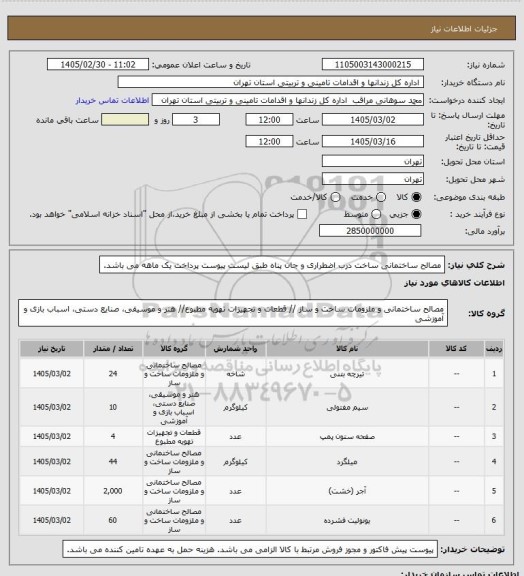Click the تاریخ نیاز column header

[x=51, y=349]
